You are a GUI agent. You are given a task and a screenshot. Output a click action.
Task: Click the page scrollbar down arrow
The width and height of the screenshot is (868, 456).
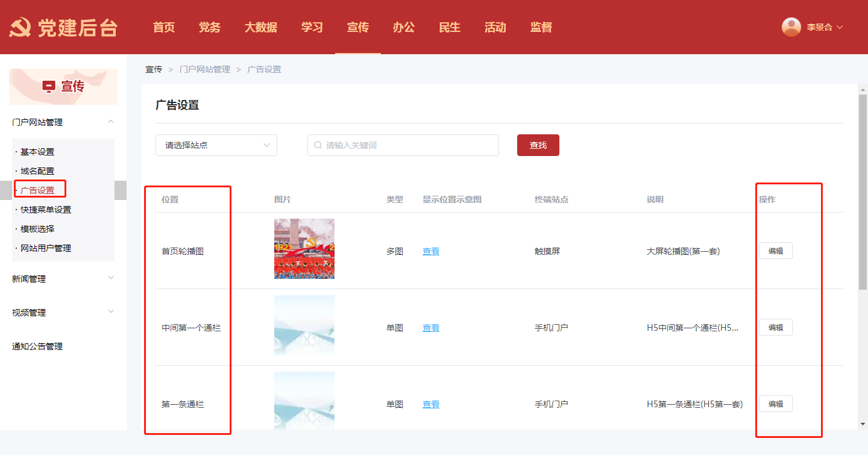[x=863, y=424]
